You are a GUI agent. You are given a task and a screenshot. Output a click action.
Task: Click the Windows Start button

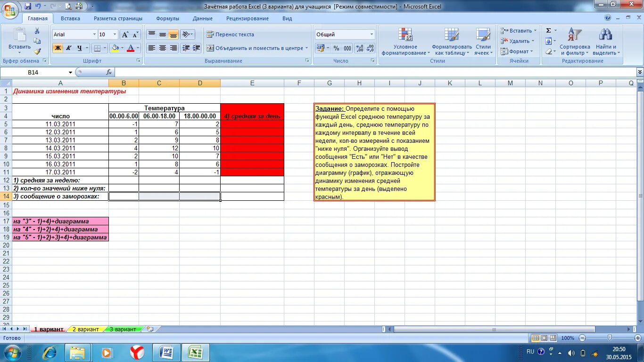coord(12,352)
